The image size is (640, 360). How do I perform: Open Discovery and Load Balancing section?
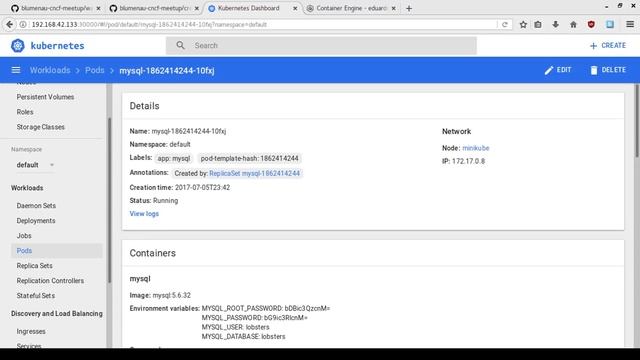pyautogui.click(x=57, y=313)
